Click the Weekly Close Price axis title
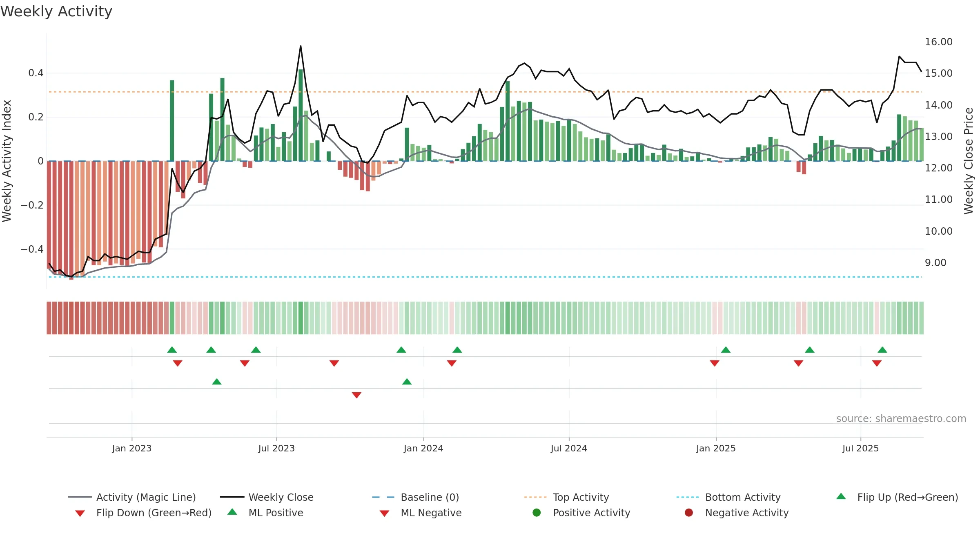980x551 pixels. (969, 161)
